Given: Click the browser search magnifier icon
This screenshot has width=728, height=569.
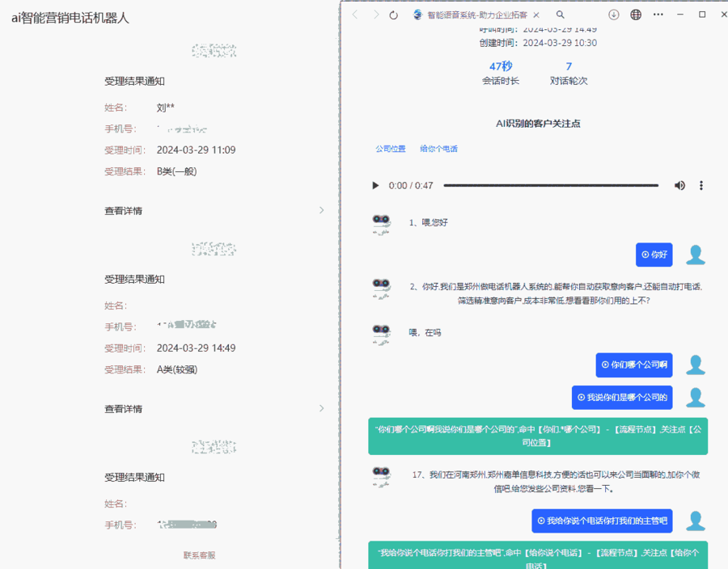Looking at the screenshot, I should (560, 15).
